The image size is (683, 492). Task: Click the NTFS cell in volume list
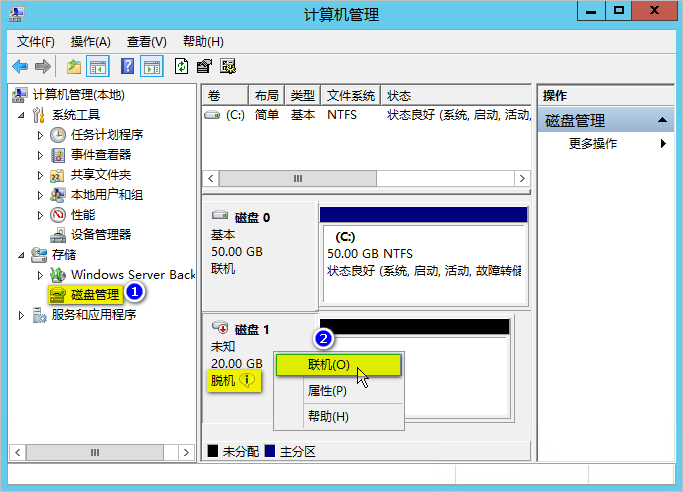(342, 115)
